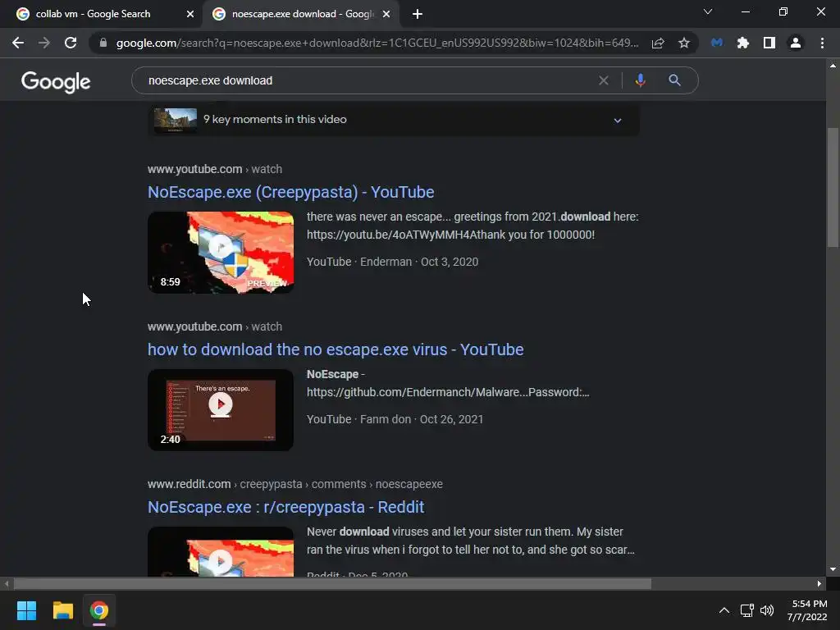Go back to the previous page
The image size is (840, 630).
(x=18, y=43)
